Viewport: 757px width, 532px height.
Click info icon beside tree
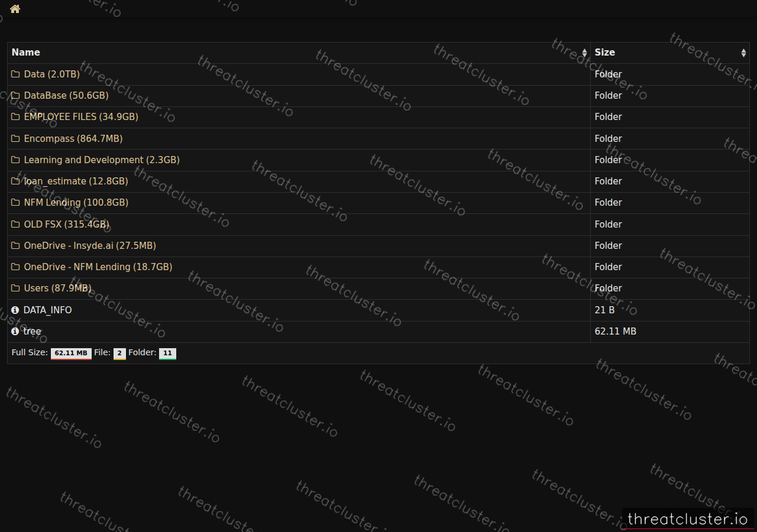point(15,332)
